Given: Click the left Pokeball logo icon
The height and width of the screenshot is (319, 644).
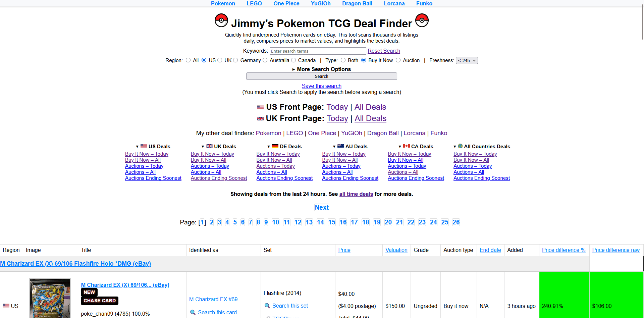Looking at the screenshot, I should (221, 20).
